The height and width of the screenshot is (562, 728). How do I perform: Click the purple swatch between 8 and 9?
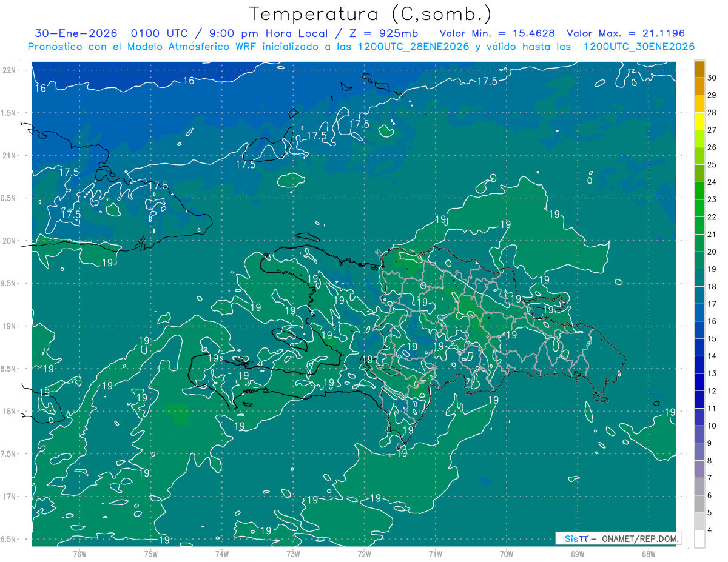[x=699, y=452]
